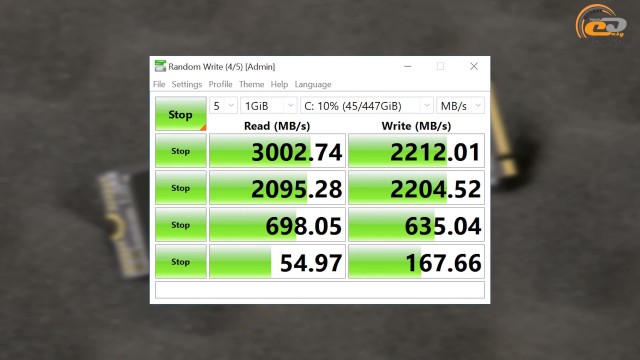Select the 2095.28 read result cell
Screen dimensions: 640x360
tap(278, 188)
